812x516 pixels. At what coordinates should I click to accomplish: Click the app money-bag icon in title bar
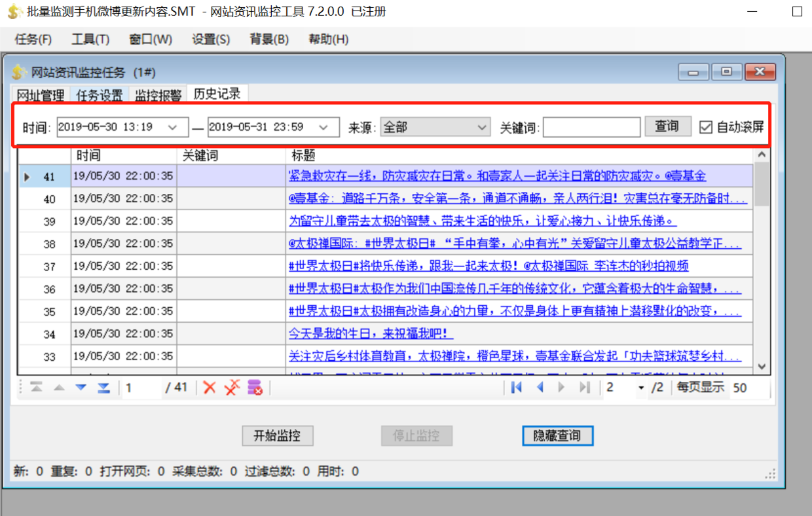14,11
